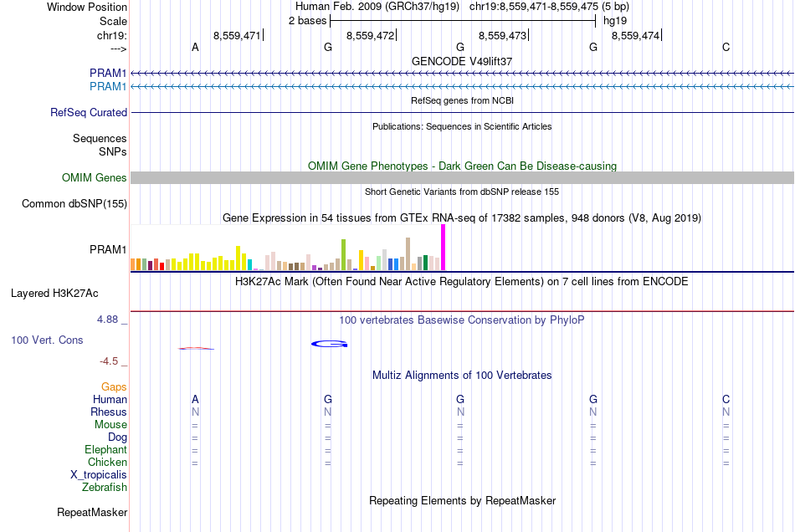Click Repeating Elements by RepeatMasker title

(x=463, y=500)
